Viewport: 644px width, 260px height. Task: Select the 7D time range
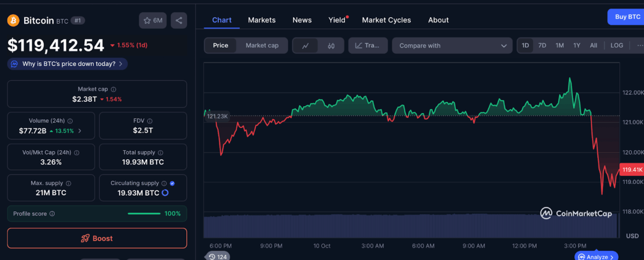tap(542, 46)
